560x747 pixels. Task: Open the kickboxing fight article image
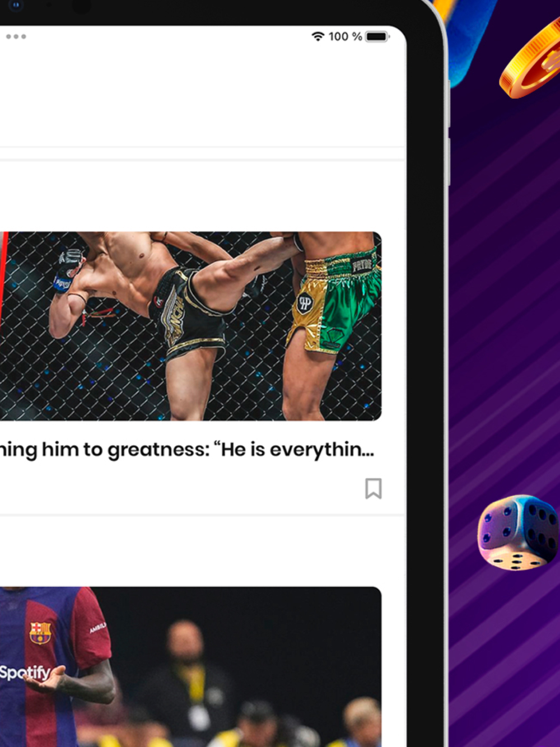pos(190,326)
